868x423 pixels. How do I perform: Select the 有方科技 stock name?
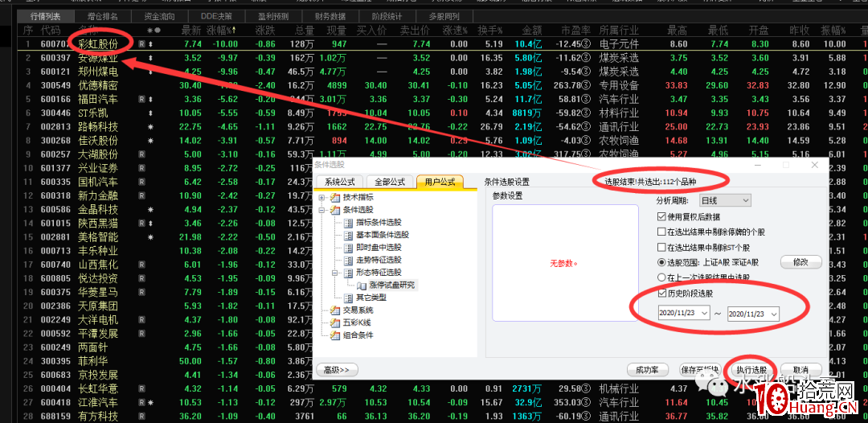click(x=98, y=417)
